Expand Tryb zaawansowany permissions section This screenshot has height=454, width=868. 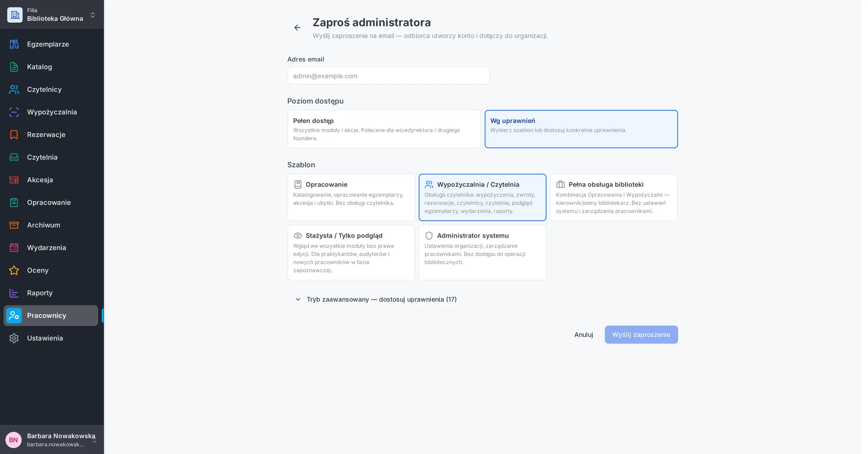[x=376, y=300]
